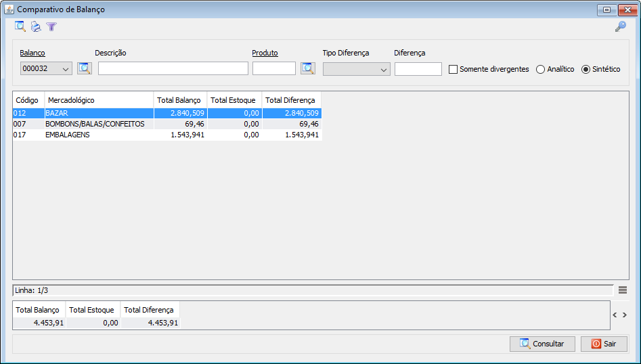Click the Descrição text field

173,68
